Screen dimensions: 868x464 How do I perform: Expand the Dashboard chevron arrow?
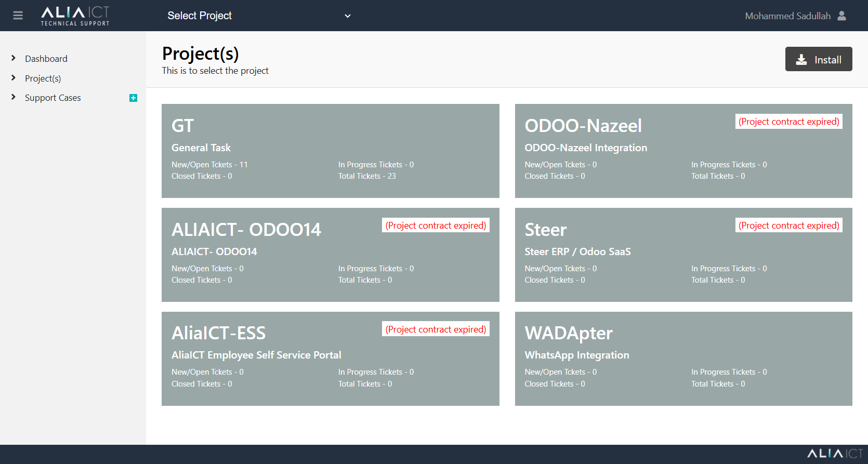point(14,58)
